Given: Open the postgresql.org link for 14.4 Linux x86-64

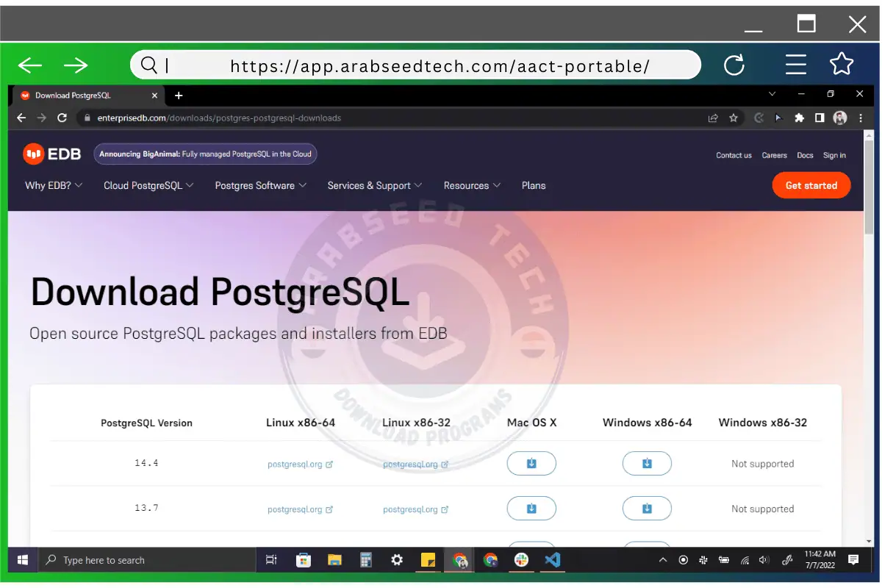Looking at the screenshot, I should pos(296,464).
